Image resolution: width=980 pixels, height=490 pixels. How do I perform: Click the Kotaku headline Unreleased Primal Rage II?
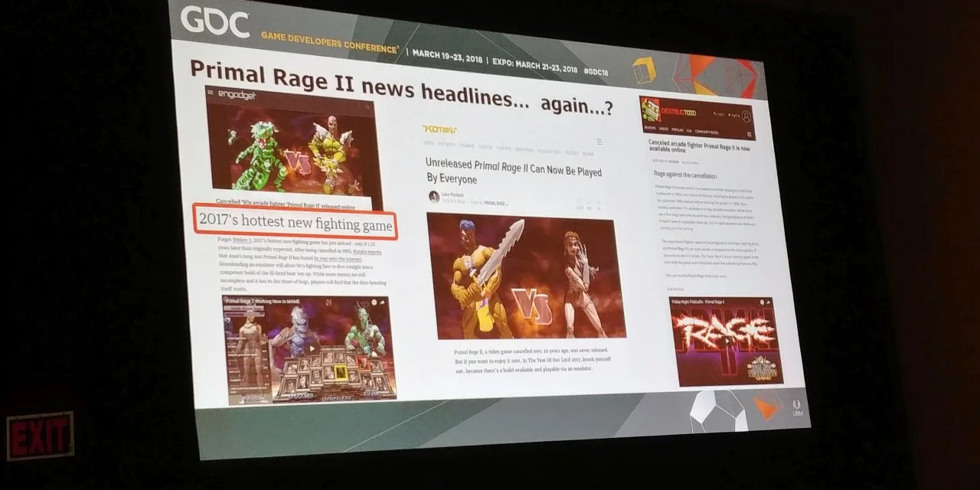tap(514, 170)
